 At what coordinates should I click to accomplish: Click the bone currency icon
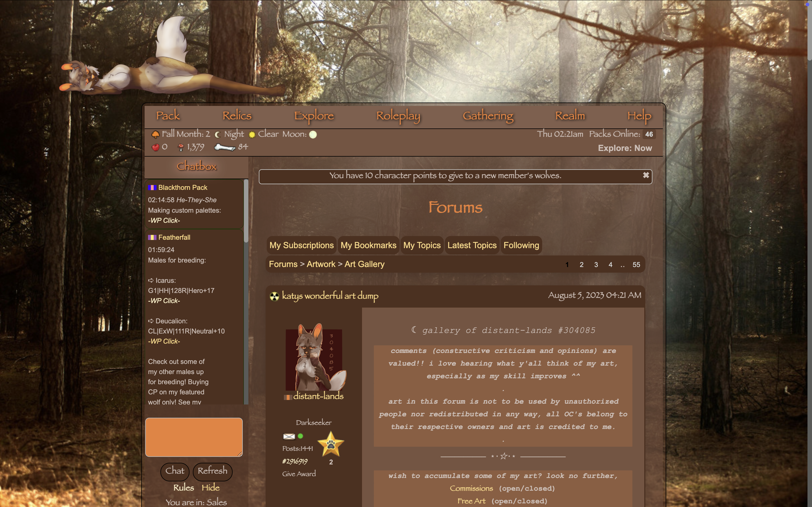(x=224, y=147)
